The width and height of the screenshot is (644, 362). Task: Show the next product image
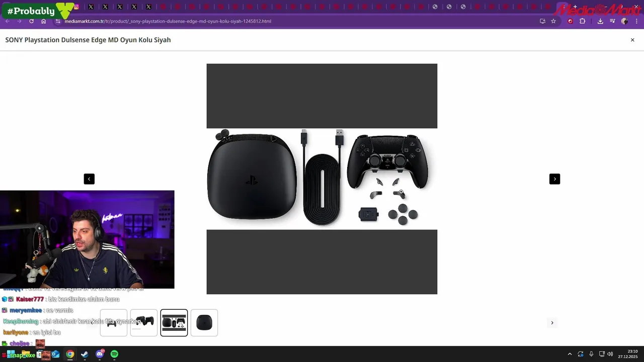(554, 179)
